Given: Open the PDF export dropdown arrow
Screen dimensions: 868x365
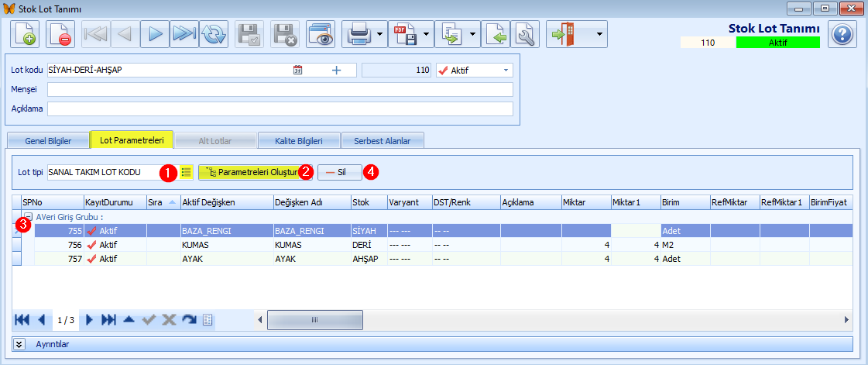Looking at the screenshot, I should pyautogui.click(x=427, y=34).
